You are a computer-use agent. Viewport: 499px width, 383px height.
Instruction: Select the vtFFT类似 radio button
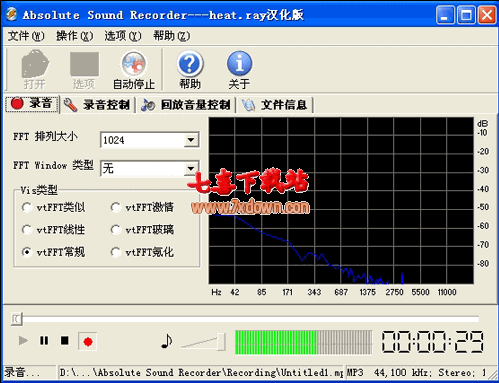27,207
